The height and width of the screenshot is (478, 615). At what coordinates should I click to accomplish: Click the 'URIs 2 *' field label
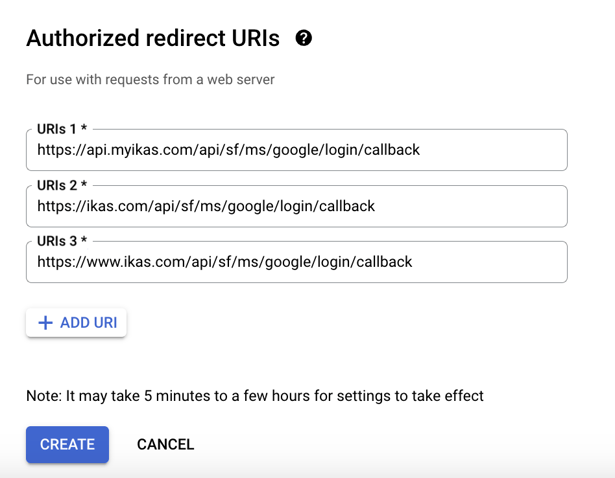point(62,185)
